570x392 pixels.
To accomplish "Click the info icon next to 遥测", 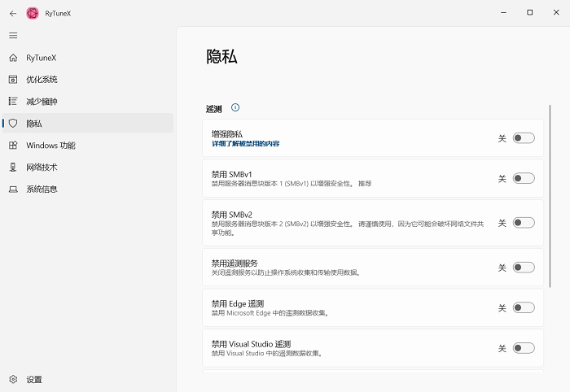I will pyautogui.click(x=235, y=107).
